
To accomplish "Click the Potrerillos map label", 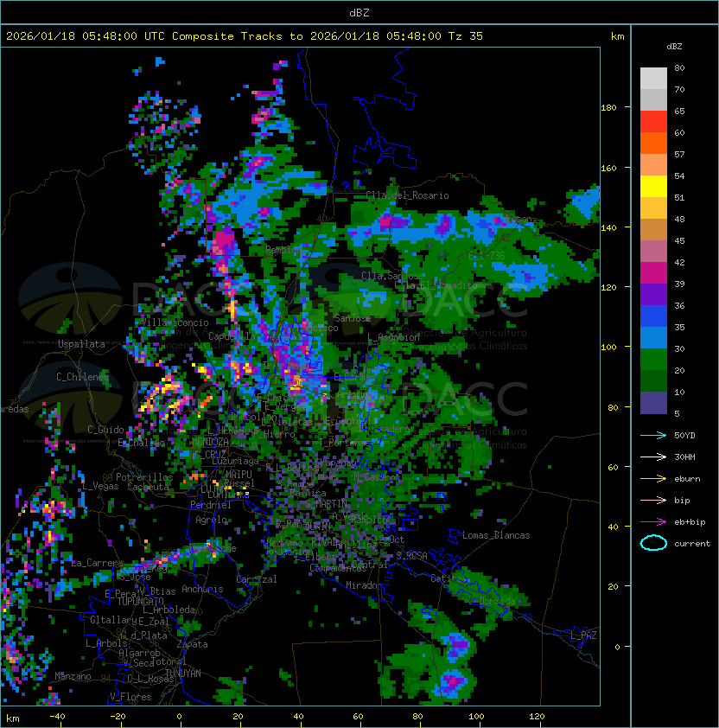I will pyautogui.click(x=144, y=476).
